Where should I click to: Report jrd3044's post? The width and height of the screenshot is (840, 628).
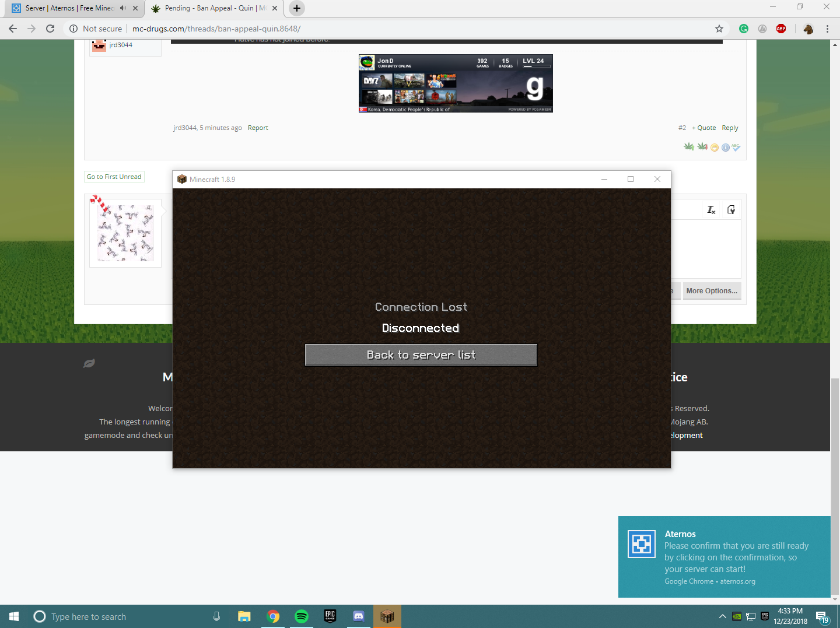click(258, 128)
